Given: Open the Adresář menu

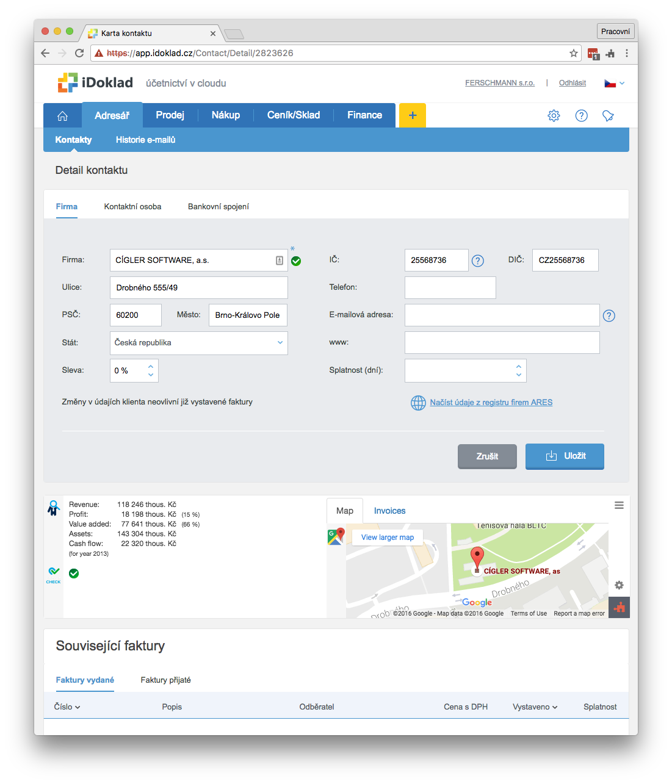Looking at the screenshot, I should pos(112,115).
